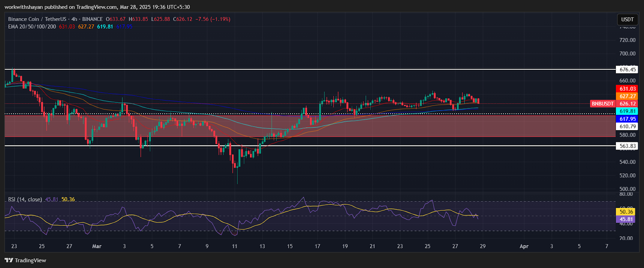Click the cyan 619.81 EMA axis label
Viewport: 644px width, 268px height.
627,111
